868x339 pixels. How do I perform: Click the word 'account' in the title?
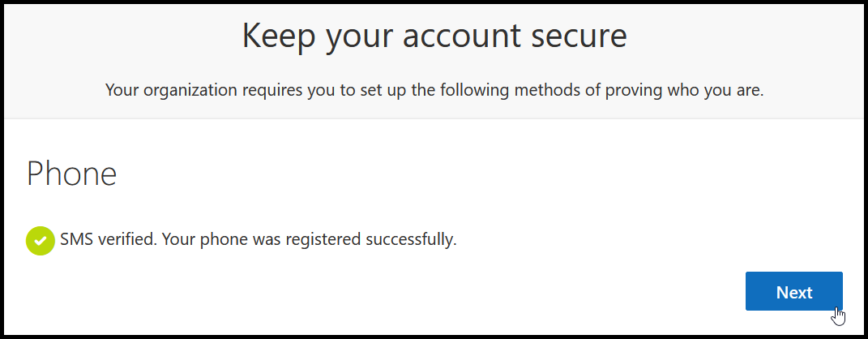point(460,35)
